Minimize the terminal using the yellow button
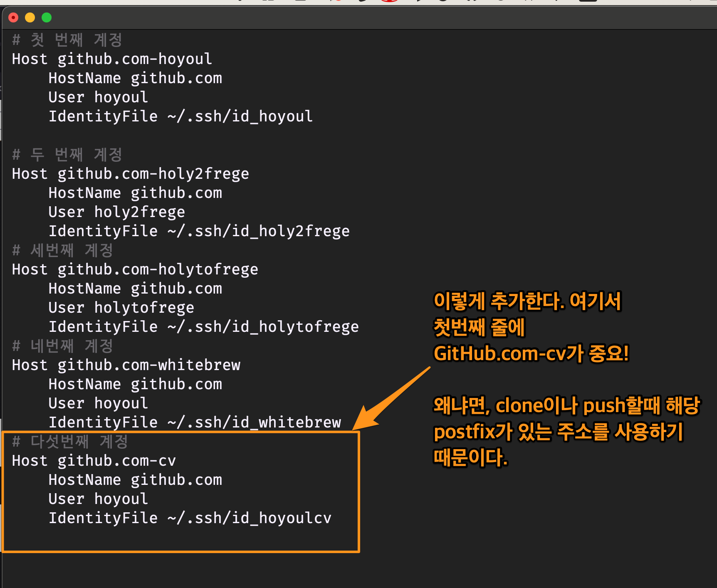 (x=30, y=17)
